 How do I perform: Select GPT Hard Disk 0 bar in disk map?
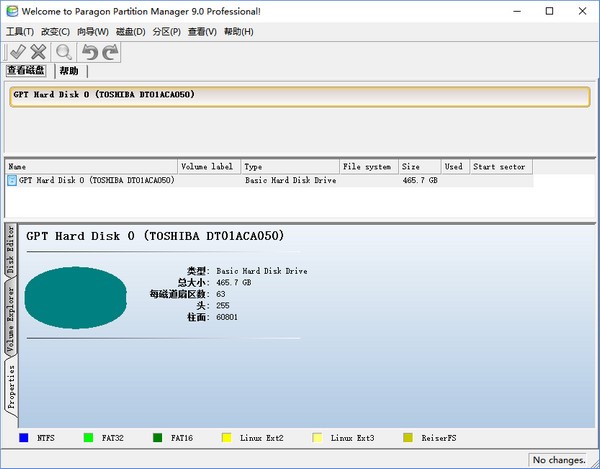[x=300, y=96]
